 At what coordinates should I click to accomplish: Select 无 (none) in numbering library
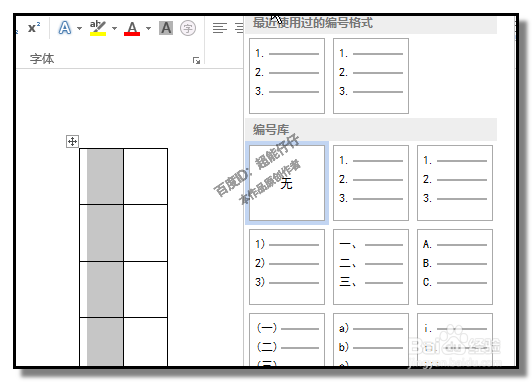[x=287, y=183]
